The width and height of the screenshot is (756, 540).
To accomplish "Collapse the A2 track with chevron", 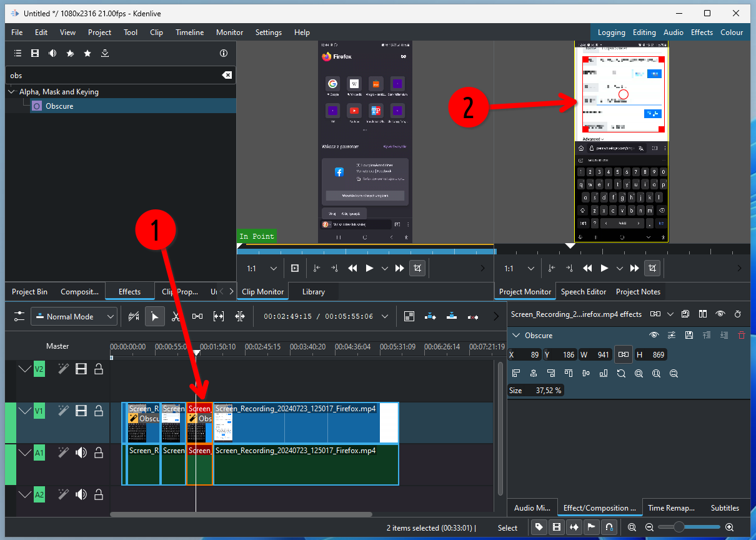I will 24,494.
